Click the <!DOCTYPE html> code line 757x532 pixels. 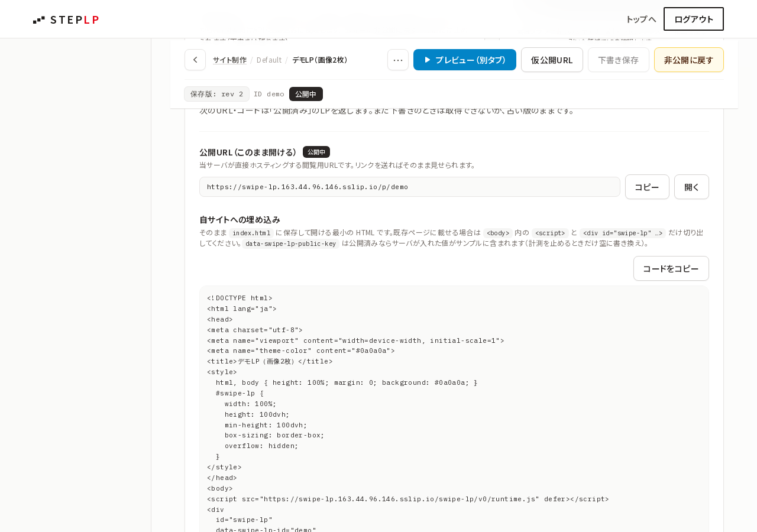240,298
